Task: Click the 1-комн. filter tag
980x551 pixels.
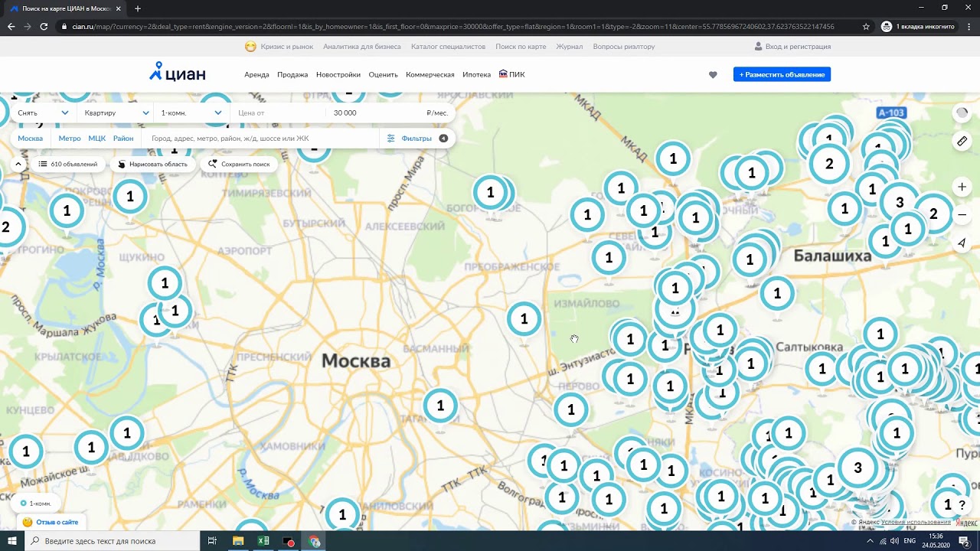Action: (35, 504)
